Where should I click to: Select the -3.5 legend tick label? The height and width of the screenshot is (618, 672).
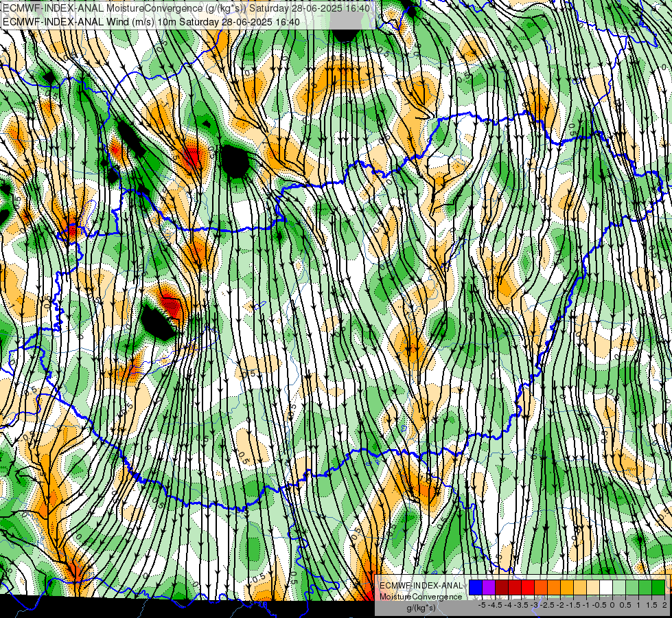point(521,605)
